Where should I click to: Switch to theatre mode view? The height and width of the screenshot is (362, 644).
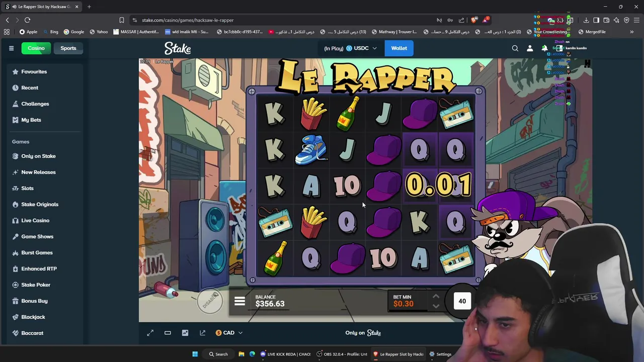168,333
